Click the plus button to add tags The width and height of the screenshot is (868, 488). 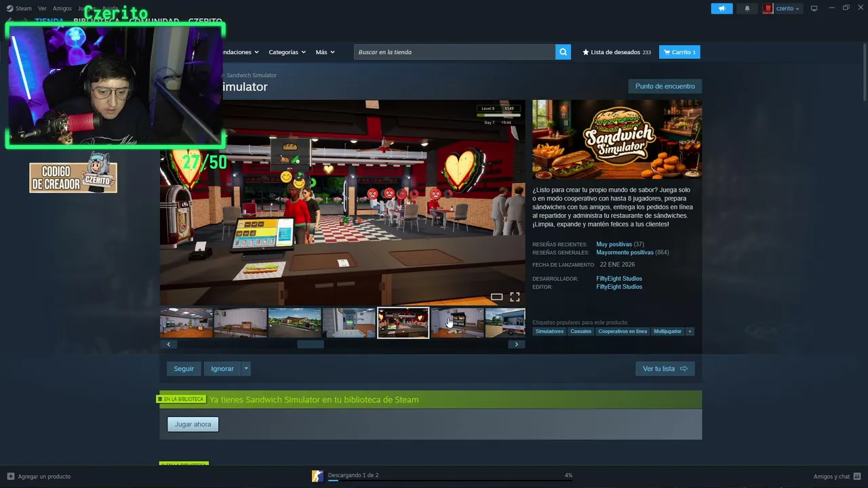coord(690,331)
